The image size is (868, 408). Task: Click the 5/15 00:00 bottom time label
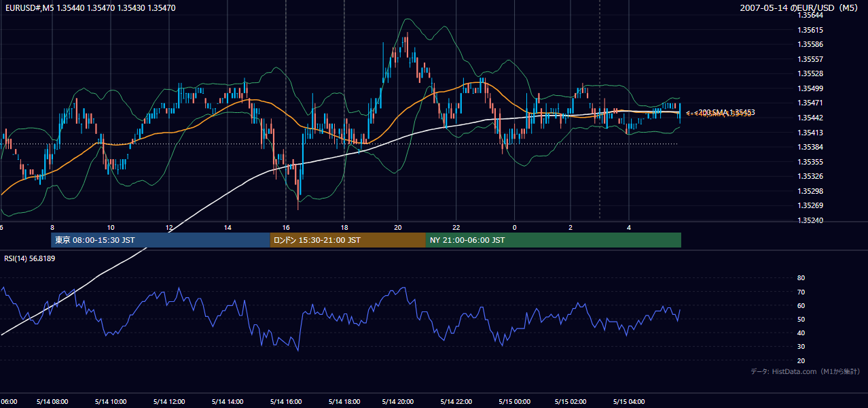(x=514, y=402)
